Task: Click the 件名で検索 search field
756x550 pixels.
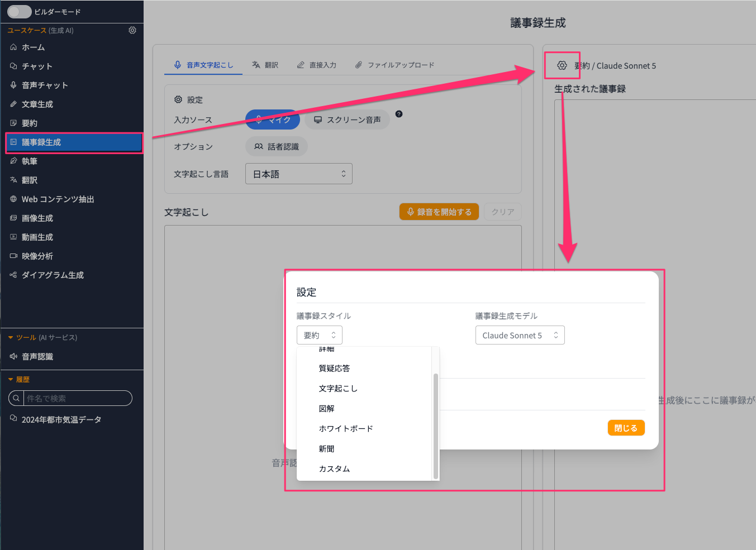Action: [77, 398]
